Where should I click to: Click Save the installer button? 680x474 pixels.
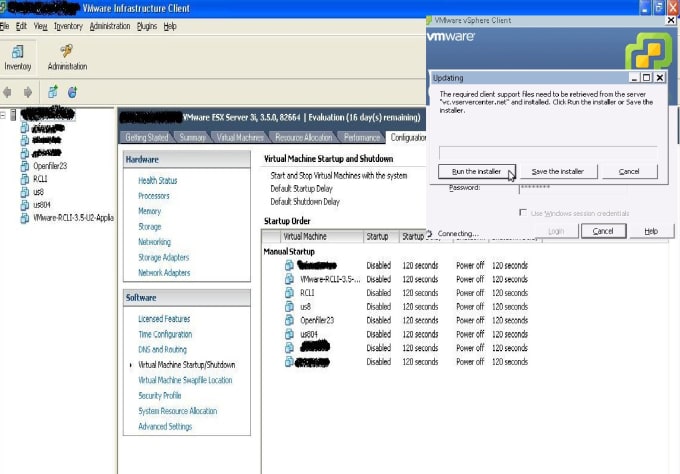tap(558, 171)
